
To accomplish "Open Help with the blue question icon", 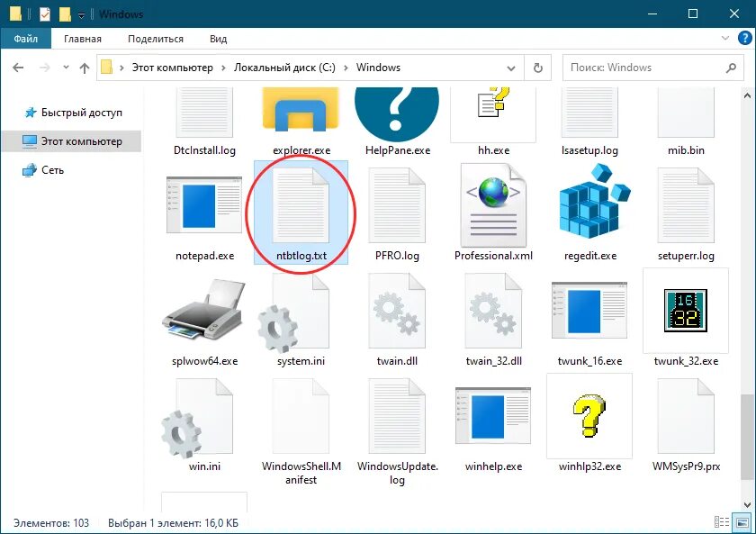I will point(745,38).
